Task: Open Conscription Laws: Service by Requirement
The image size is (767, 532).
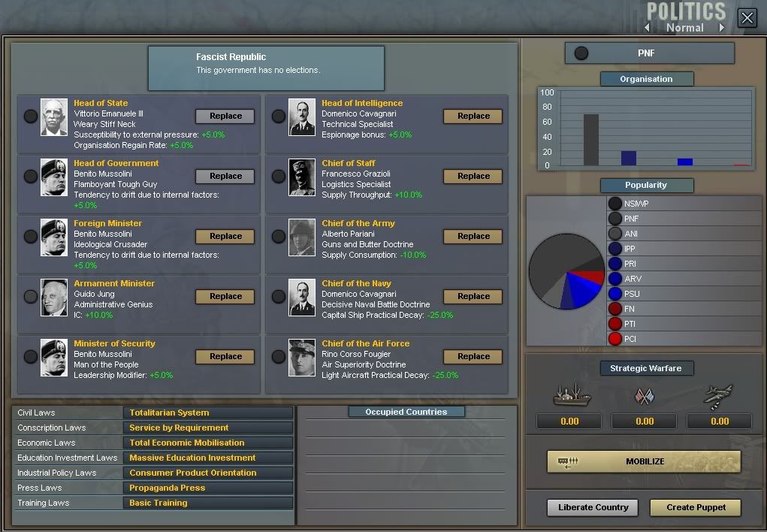Action: tap(208, 428)
